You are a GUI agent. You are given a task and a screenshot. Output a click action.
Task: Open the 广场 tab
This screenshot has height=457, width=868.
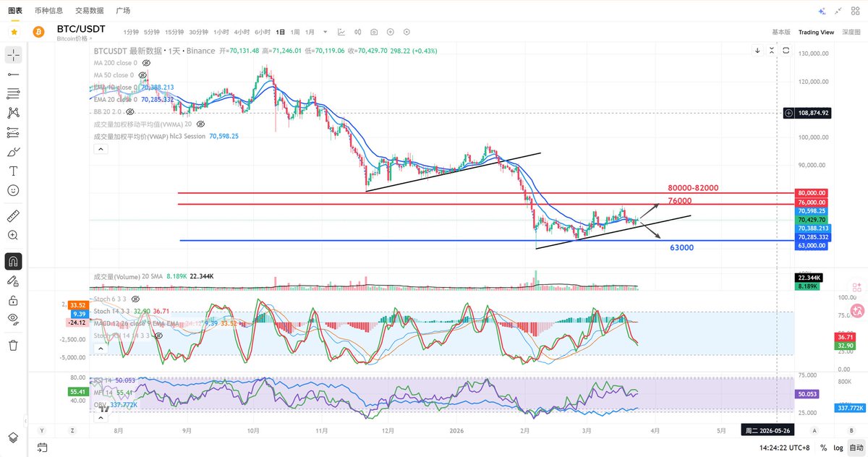tap(123, 11)
